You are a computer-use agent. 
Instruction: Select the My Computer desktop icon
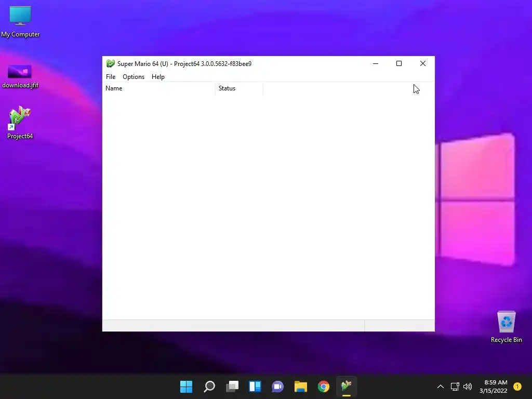coord(20,22)
